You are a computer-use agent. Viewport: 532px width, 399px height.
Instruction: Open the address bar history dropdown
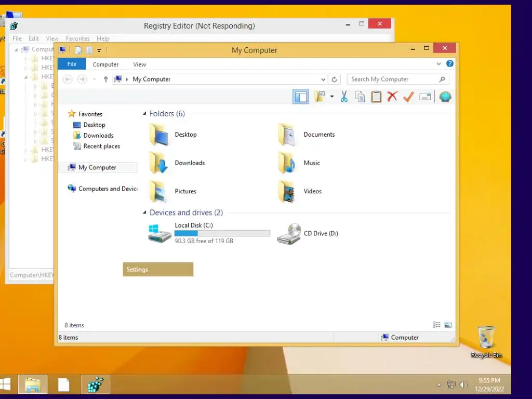click(323, 79)
